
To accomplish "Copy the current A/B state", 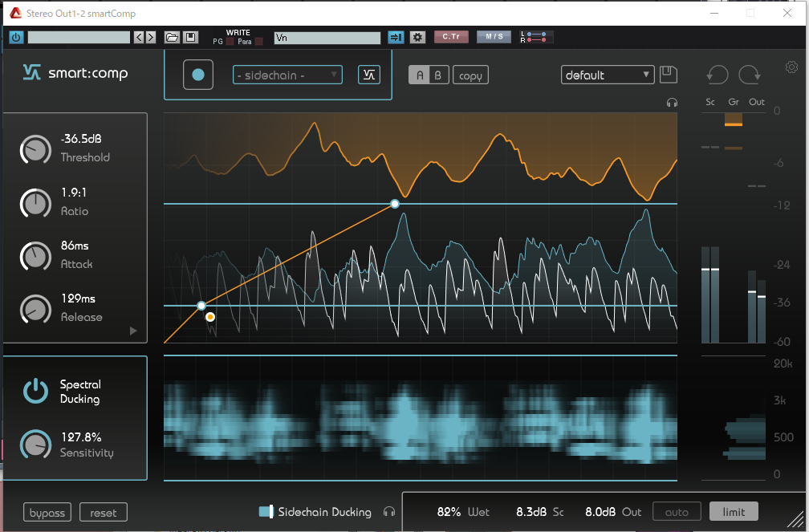I will pyautogui.click(x=470, y=75).
